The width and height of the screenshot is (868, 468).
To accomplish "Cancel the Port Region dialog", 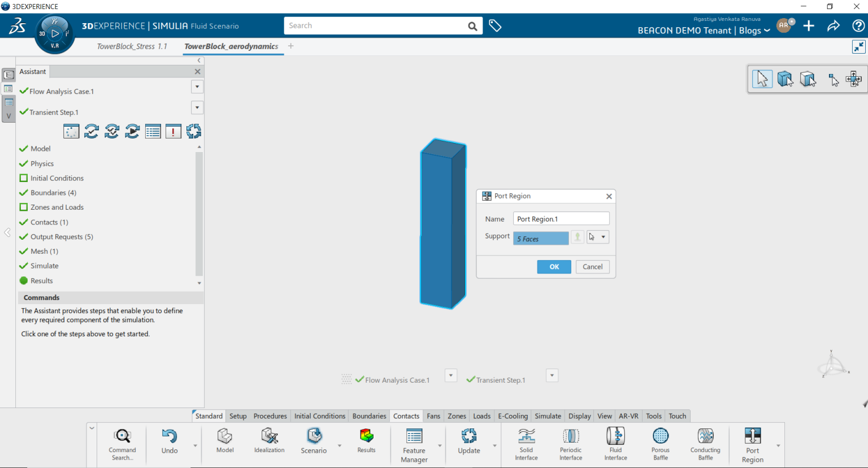I will coord(592,267).
